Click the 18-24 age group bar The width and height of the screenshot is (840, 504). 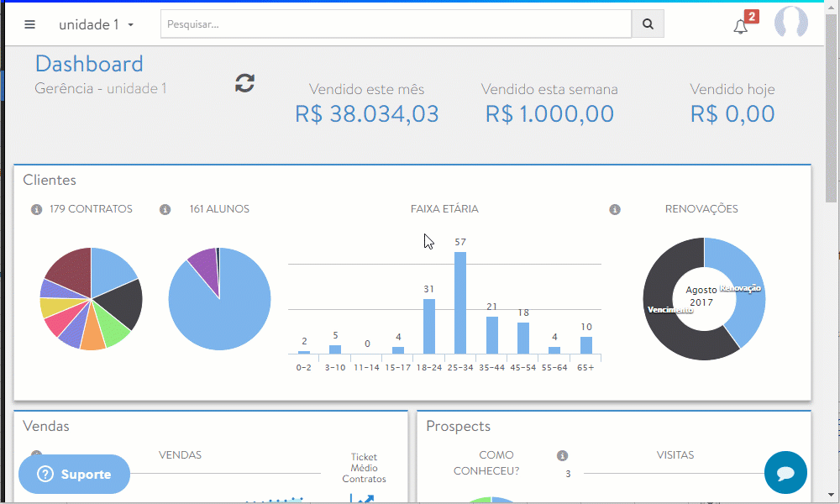point(429,326)
